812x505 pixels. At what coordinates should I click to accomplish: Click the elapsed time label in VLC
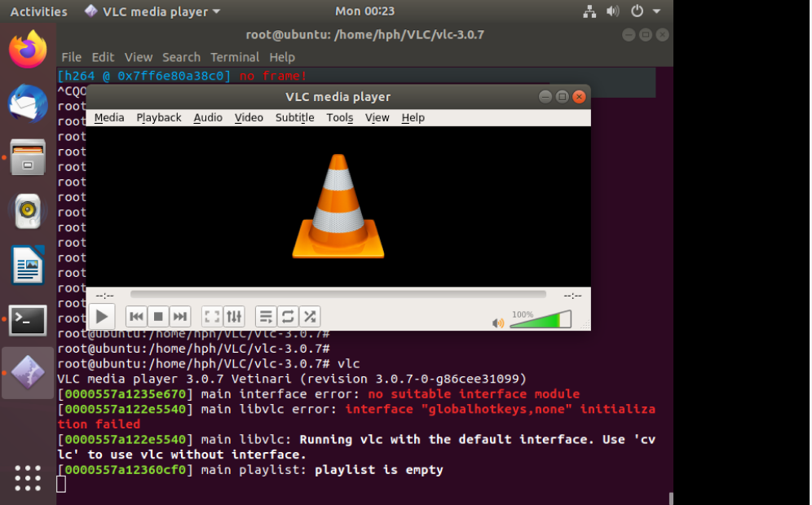click(104, 296)
